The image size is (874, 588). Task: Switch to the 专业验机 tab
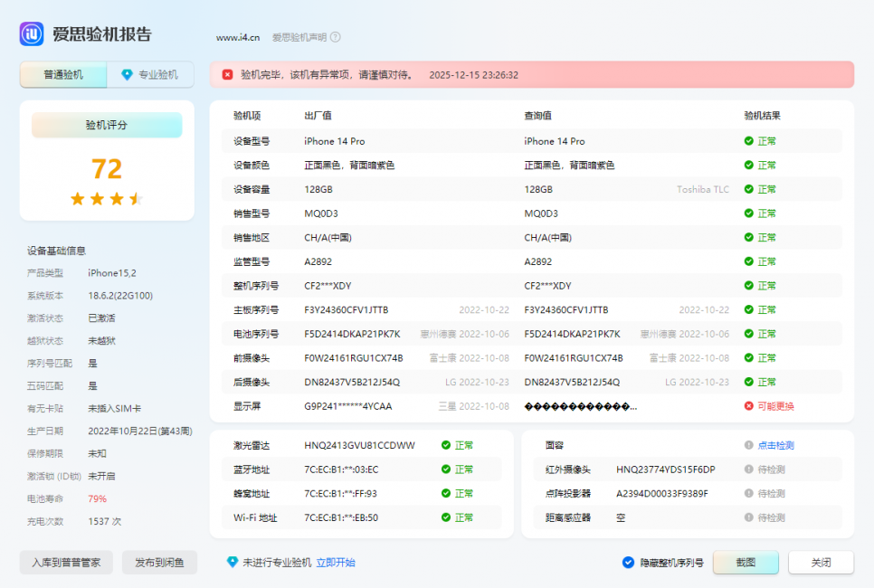point(150,75)
